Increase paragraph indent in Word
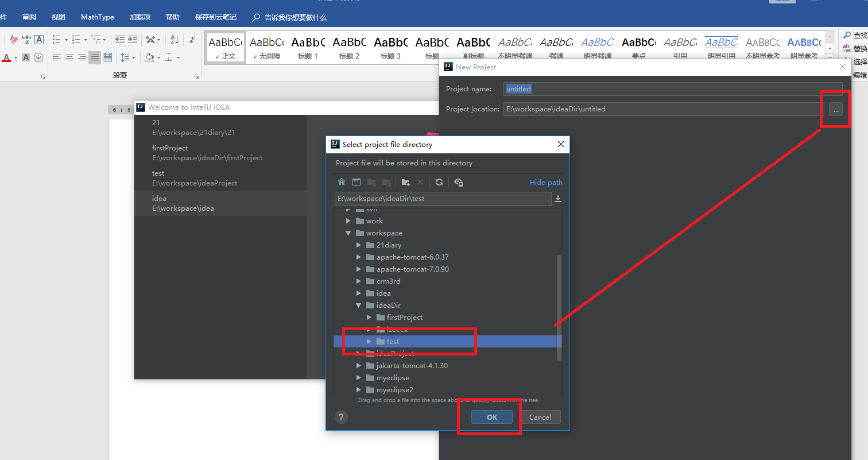The image size is (868, 460). click(133, 40)
